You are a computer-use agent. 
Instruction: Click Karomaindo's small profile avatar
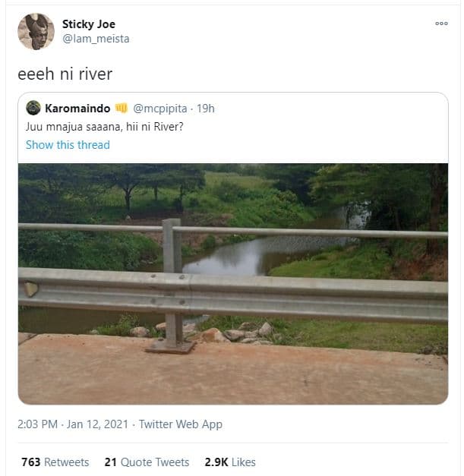(x=33, y=108)
